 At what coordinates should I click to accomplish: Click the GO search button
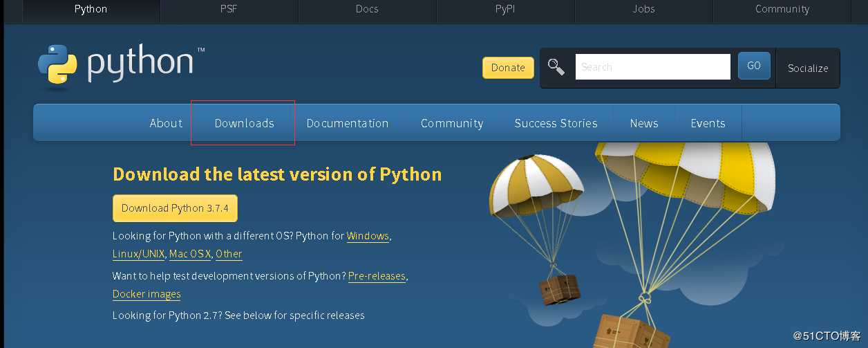(x=754, y=66)
